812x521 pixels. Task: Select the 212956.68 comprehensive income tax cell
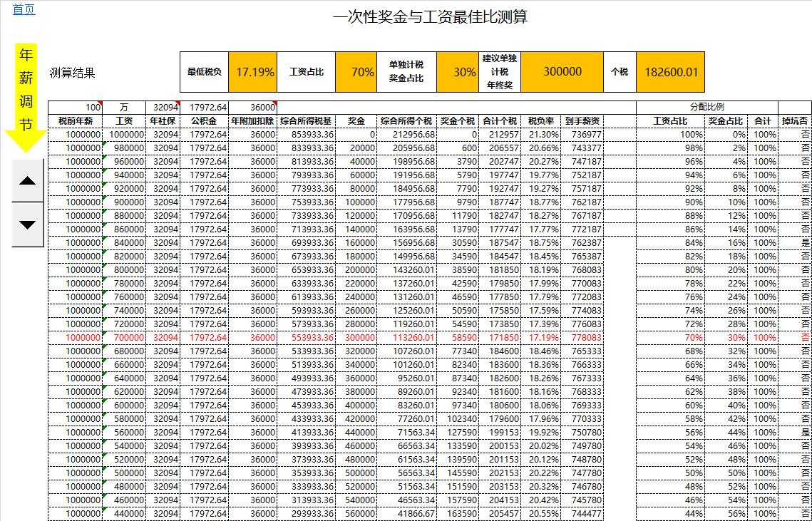click(406, 135)
